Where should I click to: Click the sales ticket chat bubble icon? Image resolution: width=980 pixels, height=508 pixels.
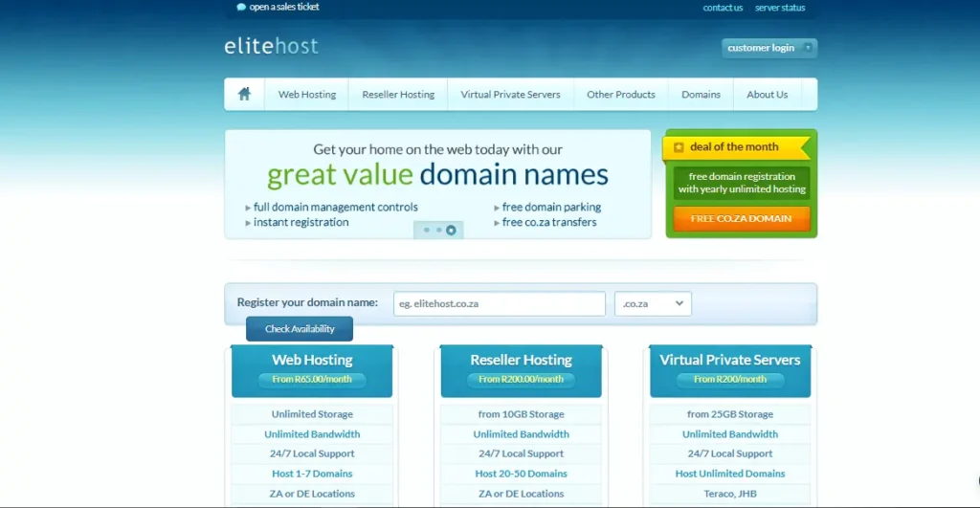tap(241, 7)
